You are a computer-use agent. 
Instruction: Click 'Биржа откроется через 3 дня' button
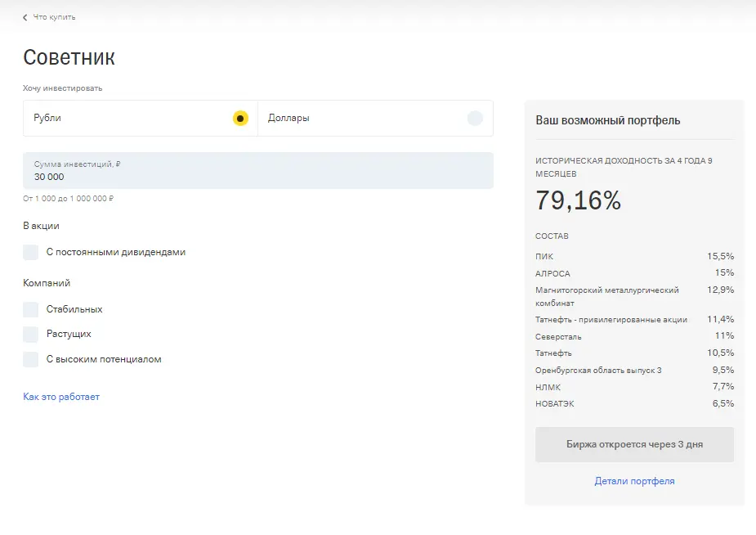(634, 444)
